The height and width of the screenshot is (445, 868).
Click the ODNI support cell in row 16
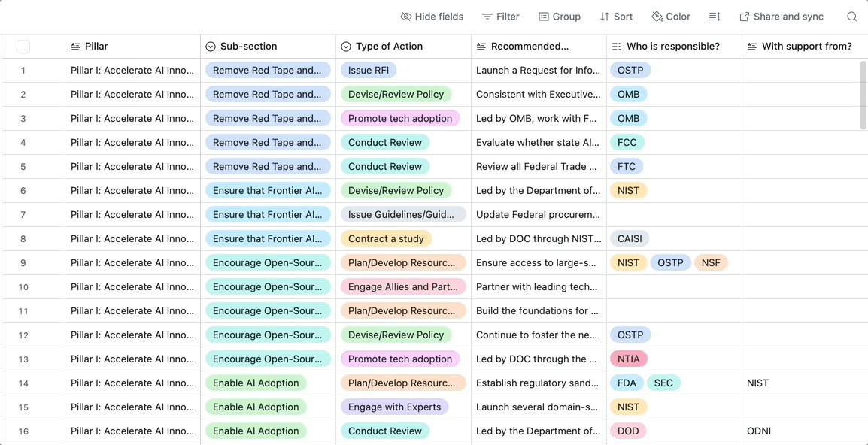pos(805,431)
